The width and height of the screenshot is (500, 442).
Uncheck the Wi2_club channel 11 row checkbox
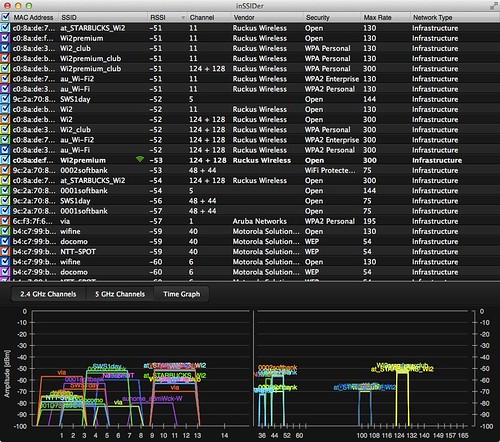click(x=5, y=48)
